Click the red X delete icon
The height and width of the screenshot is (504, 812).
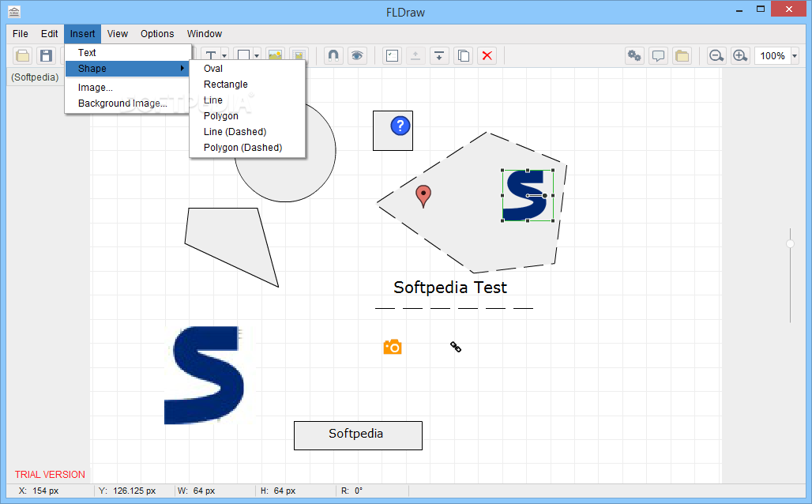pyautogui.click(x=487, y=56)
